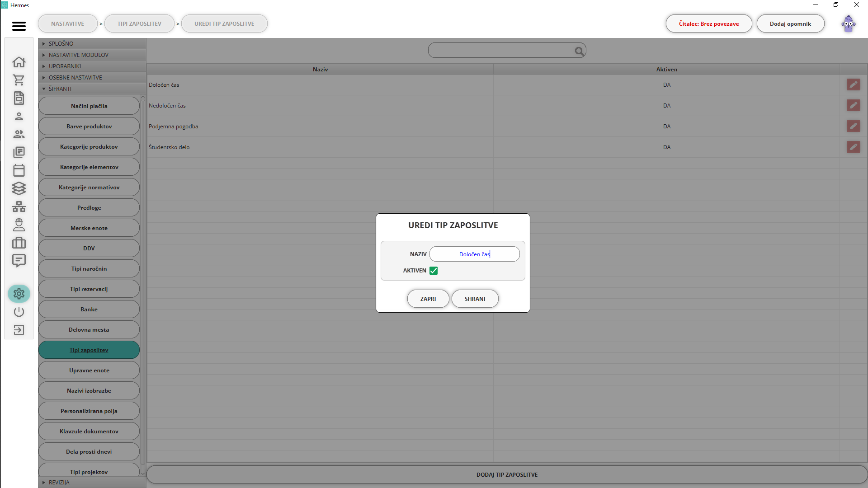The height and width of the screenshot is (488, 868).
Task: Select the Tipi rezervacij item
Action: pyautogui.click(x=89, y=289)
